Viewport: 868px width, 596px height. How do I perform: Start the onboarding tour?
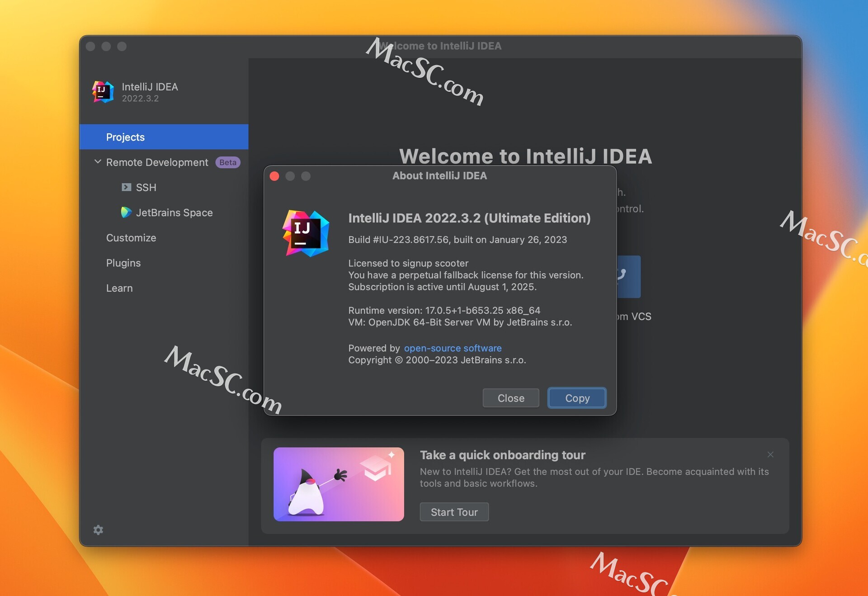point(454,511)
